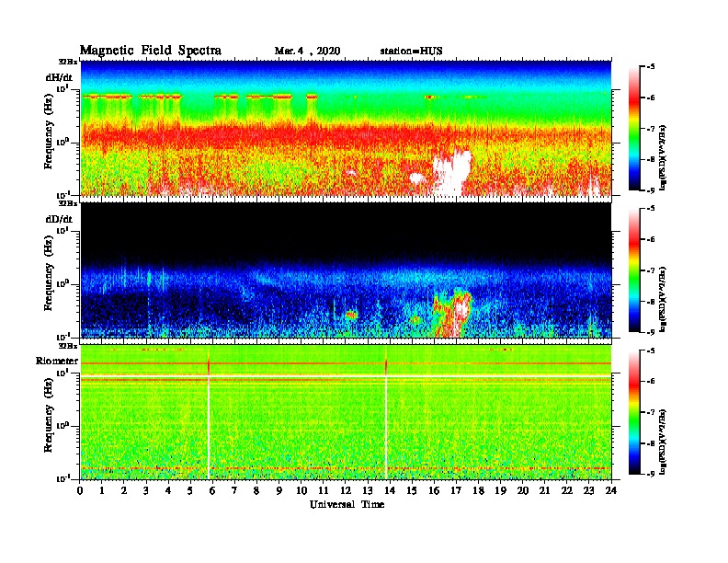
Task: Click the "32Hz" label atop dD/dt panel
Action: tap(68, 203)
